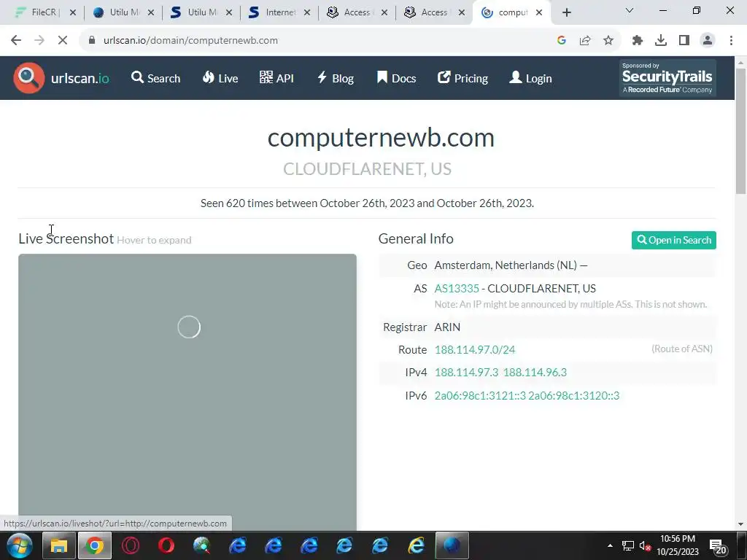Open Chrome three-dot menu
The image size is (747, 560).
click(x=731, y=41)
